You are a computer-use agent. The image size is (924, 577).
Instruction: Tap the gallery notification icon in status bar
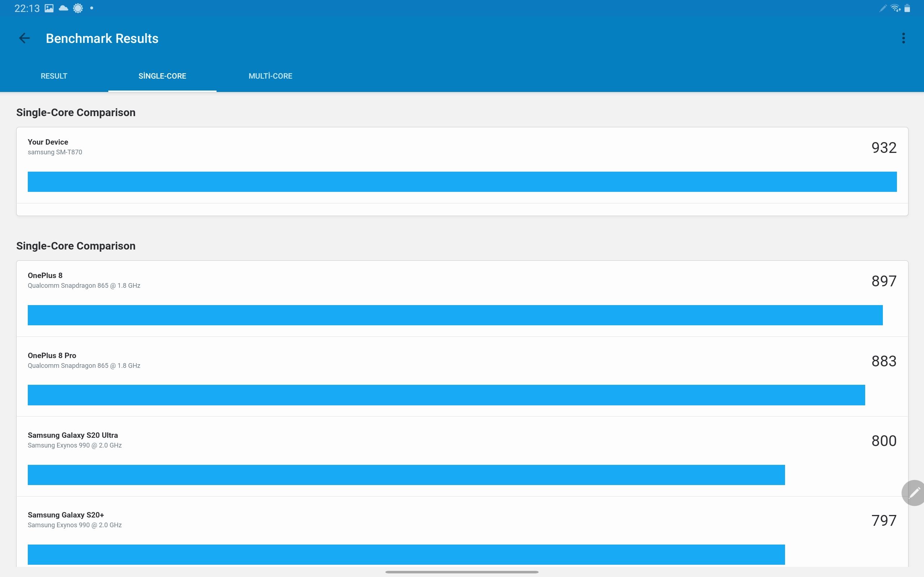click(x=49, y=8)
